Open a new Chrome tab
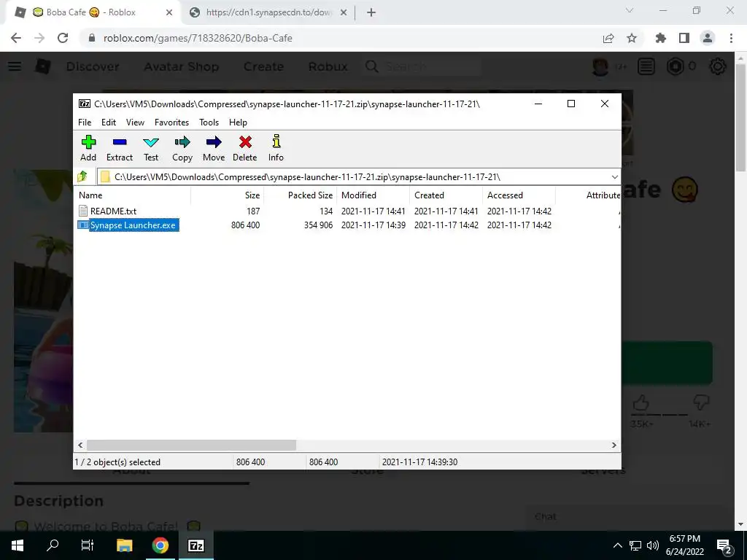Image resolution: width=747 pixels, height=560 pixels. pos(371,13)
